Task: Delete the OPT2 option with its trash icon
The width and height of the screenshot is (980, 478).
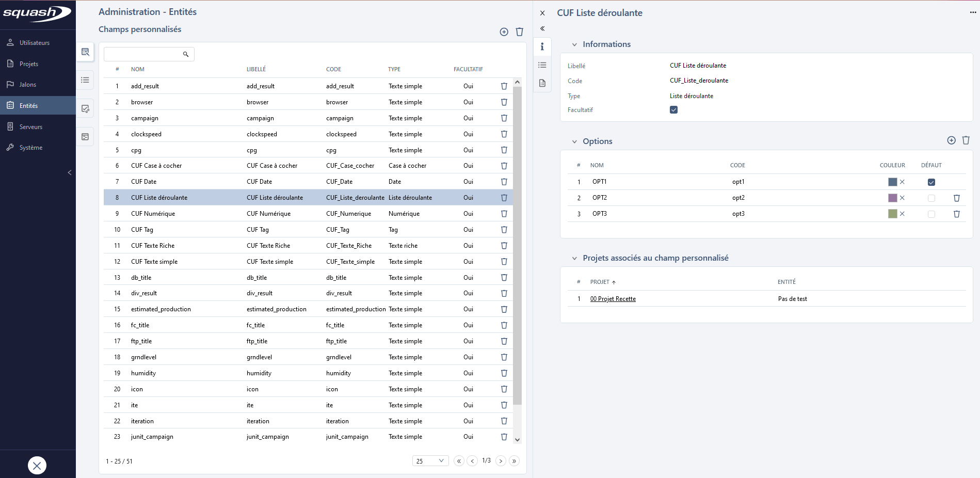Action: [x=956, y=198]
